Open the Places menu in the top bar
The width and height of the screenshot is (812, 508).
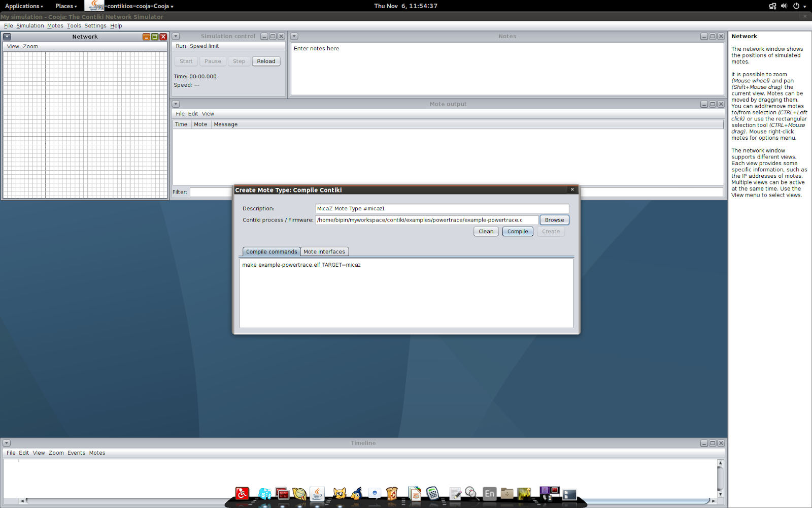tap(66, 6)
